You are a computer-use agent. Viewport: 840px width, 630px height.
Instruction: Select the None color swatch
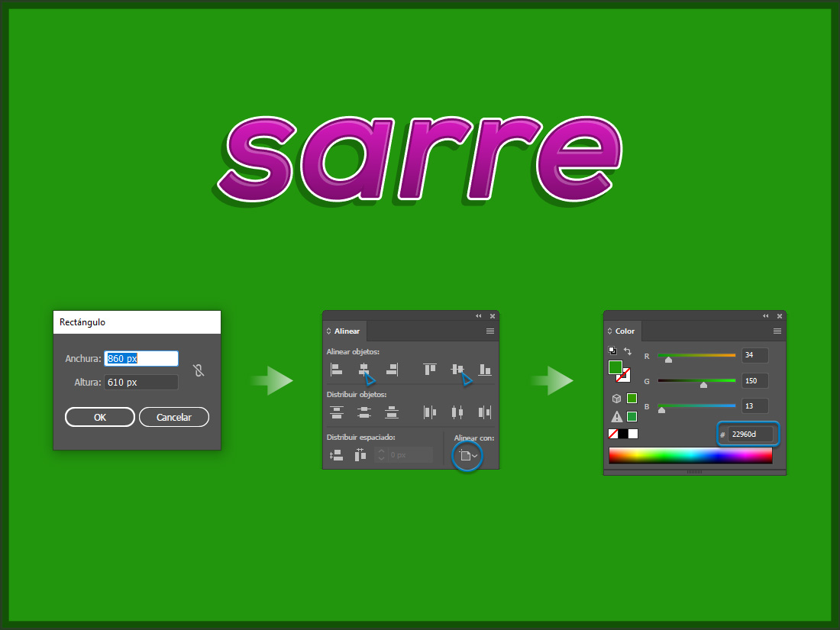click(613, 434)
